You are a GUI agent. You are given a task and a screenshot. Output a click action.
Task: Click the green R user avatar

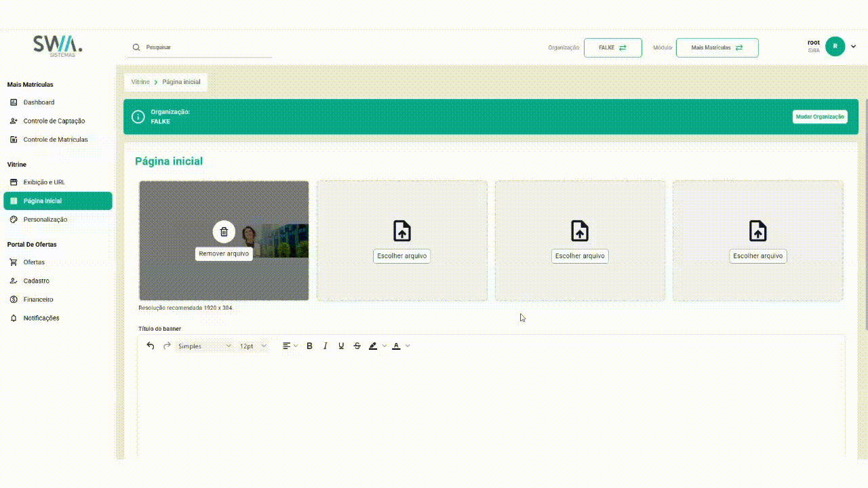click(x=835, y=46)
